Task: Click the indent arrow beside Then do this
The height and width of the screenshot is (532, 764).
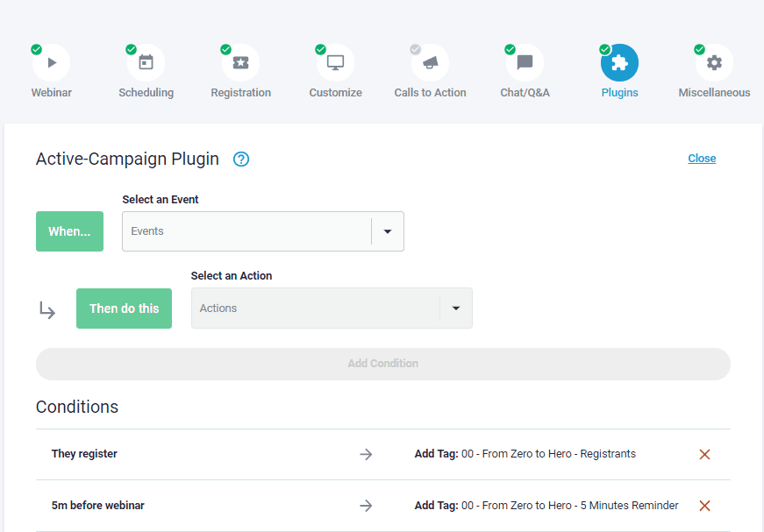Action: pyautogui.click(x=47, y=310)
